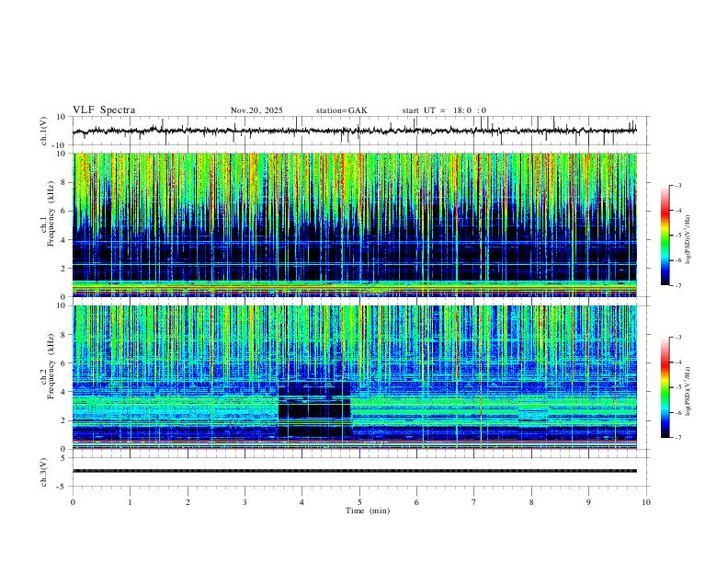Click the "-3" value on ch.1 color bar
Screen dimensions: 728x563
coord(677,185)
